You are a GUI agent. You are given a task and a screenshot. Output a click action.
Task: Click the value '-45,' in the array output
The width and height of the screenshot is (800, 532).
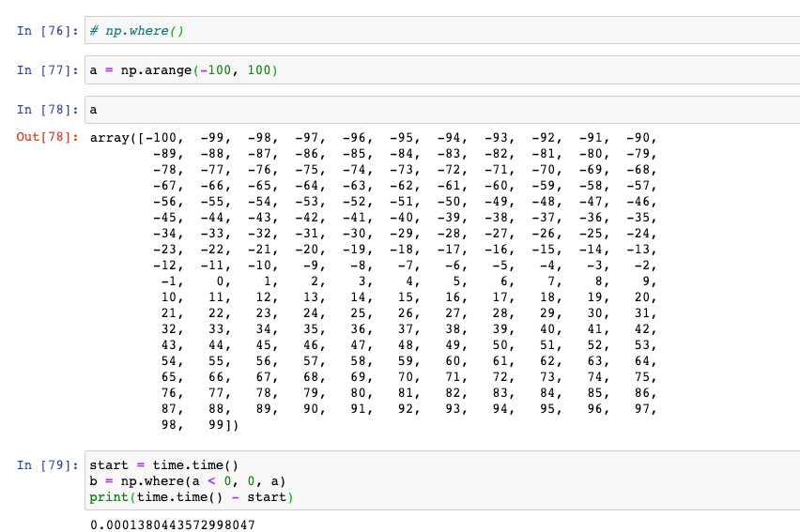(x=168, y=218)
